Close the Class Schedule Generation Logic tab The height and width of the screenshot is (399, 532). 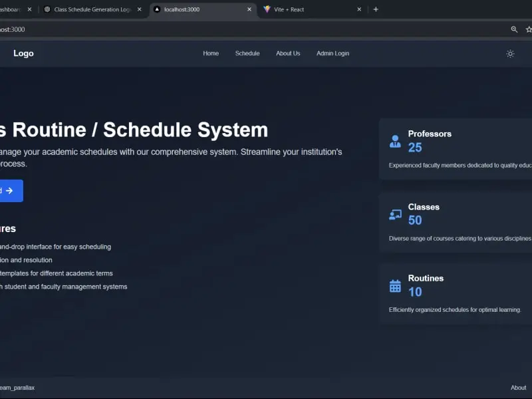pyautogui.click(x=139, y=9)
